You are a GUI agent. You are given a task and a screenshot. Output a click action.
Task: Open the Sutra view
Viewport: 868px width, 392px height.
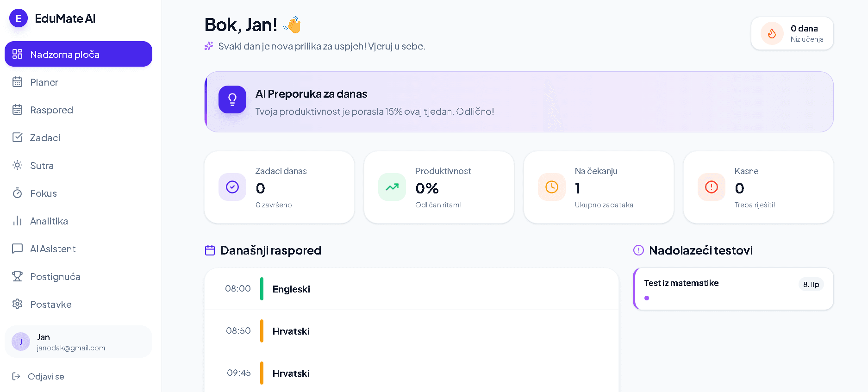tap(78, 165)
